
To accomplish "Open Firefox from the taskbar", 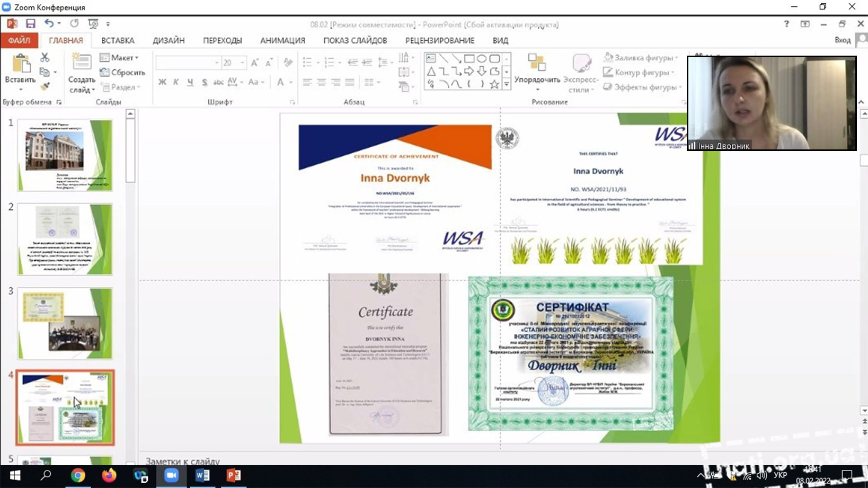I will point(109,475).
